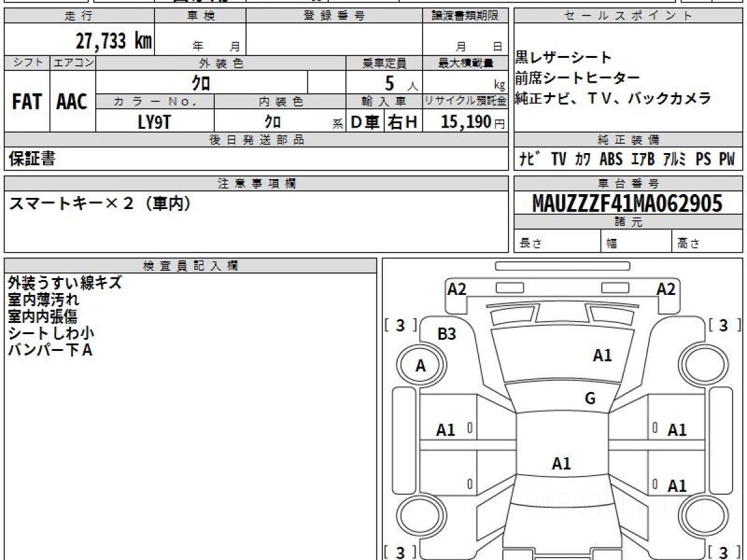Select the 最大積載量 header
The width and height of the screenshot is (747, 560).
[x=466, y=63]
